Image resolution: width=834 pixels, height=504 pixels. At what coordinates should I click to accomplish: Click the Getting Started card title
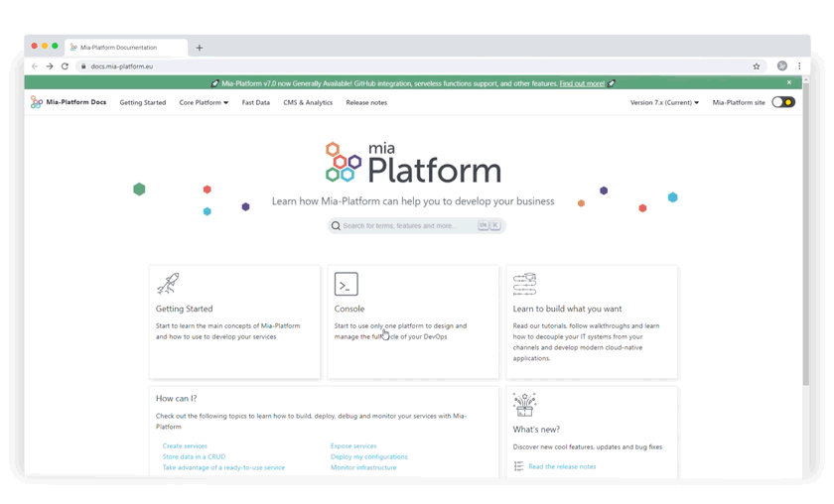[x=184, y=309]
